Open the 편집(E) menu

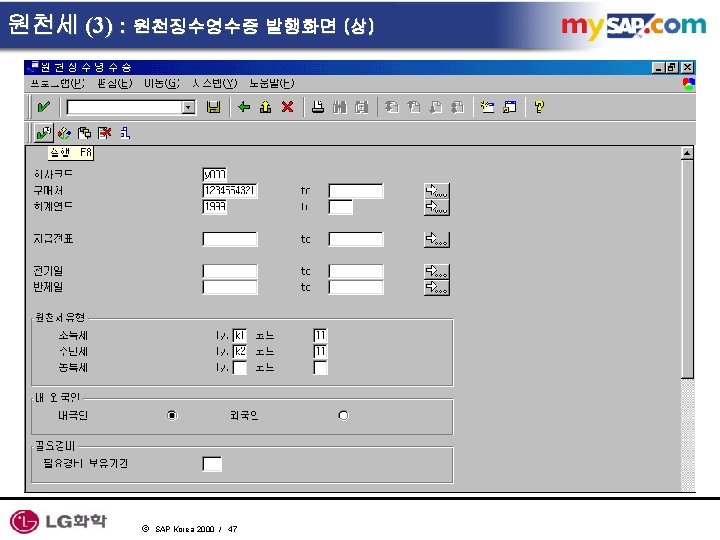(x=115, y=84)
